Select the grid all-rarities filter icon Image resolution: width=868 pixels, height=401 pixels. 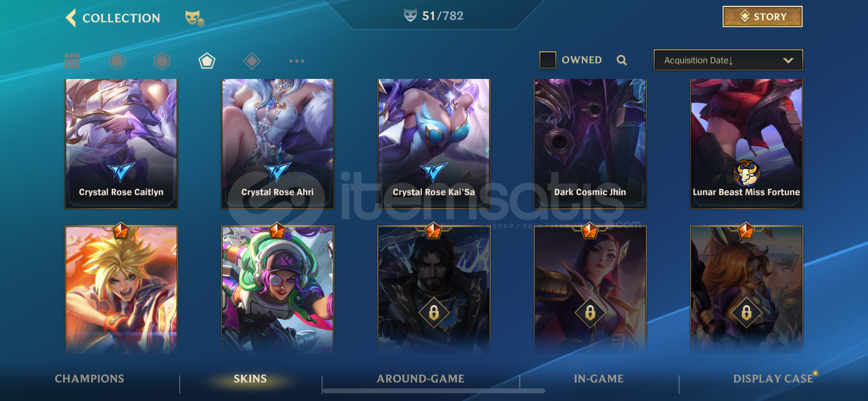click(x=72, y=61)
